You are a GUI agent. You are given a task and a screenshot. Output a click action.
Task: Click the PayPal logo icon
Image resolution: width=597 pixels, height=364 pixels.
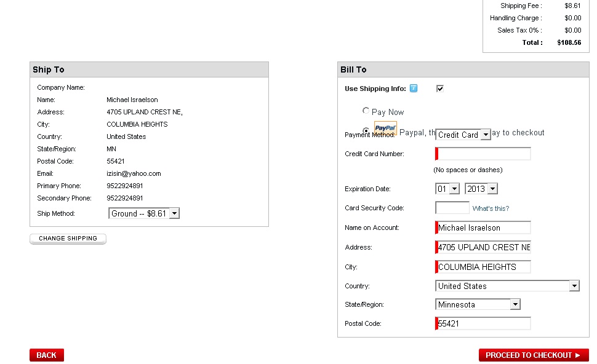(x=385, y=128)
